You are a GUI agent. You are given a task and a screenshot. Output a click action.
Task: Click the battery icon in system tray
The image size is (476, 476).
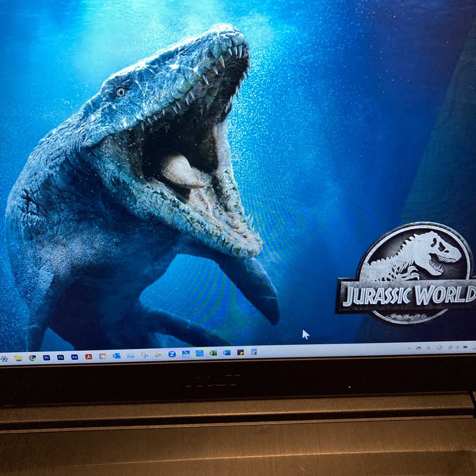465,347
